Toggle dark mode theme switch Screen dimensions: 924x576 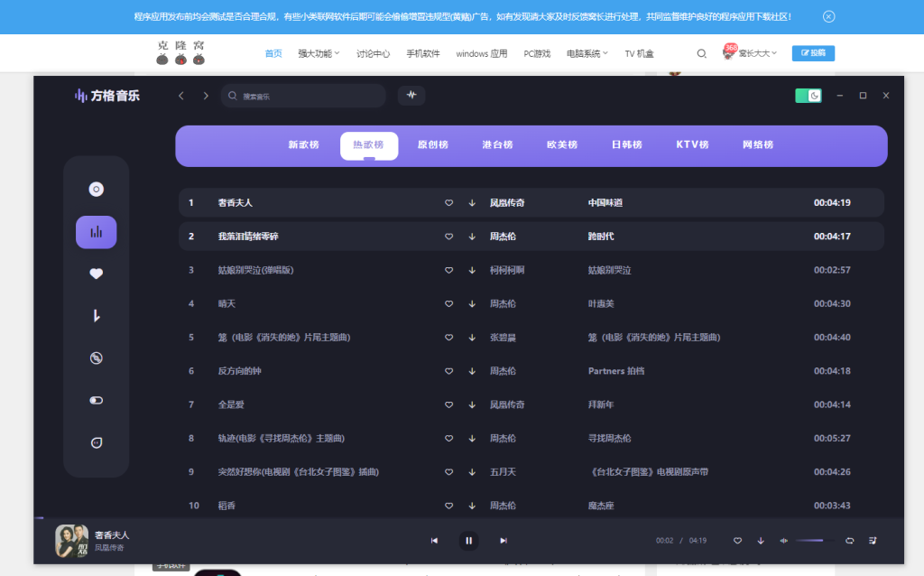(x=808, y=96)
